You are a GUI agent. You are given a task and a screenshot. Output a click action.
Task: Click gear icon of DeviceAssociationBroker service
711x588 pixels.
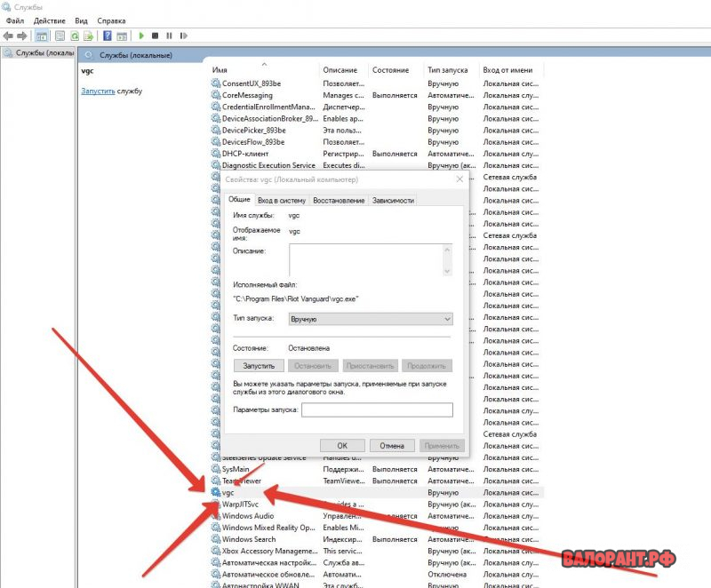click(x=216, y=119)
